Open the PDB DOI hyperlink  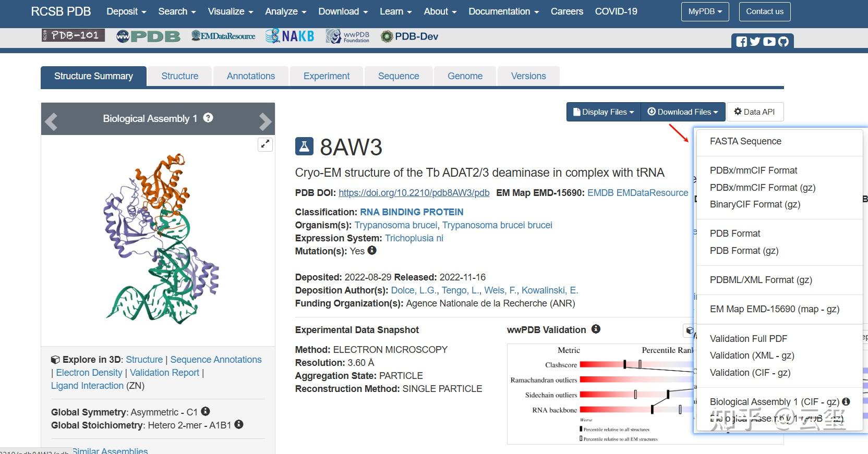coord(414,193)
